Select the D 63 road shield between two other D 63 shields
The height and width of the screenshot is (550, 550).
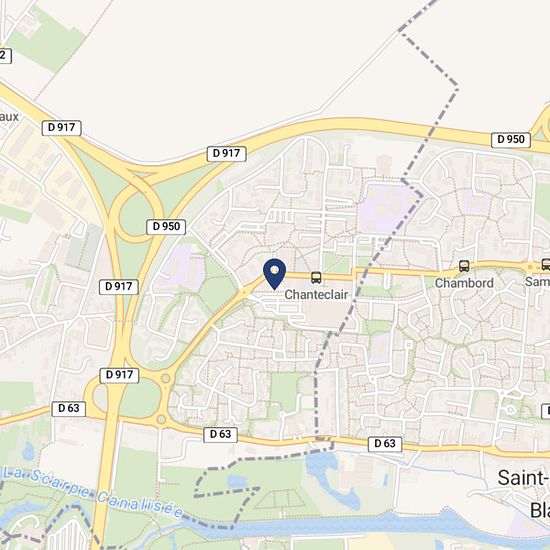click(x=220, y=434)
